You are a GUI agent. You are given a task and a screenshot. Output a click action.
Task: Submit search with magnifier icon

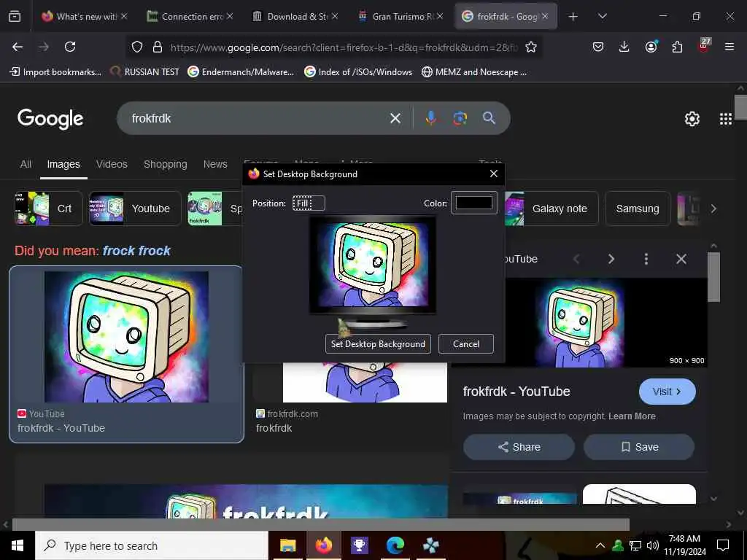(489, 117)
